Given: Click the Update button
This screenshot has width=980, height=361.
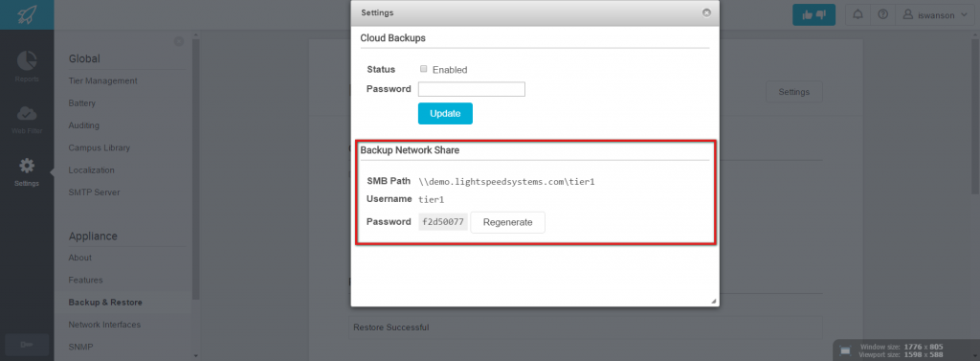Looking at the screenshot, I should pyautogui.click(x=445, y=113).
